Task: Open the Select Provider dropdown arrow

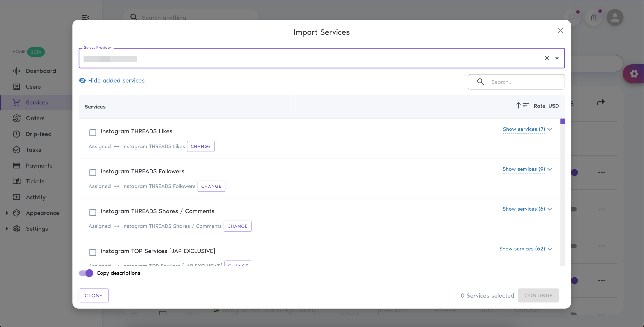Action: [x=557, y=58]
